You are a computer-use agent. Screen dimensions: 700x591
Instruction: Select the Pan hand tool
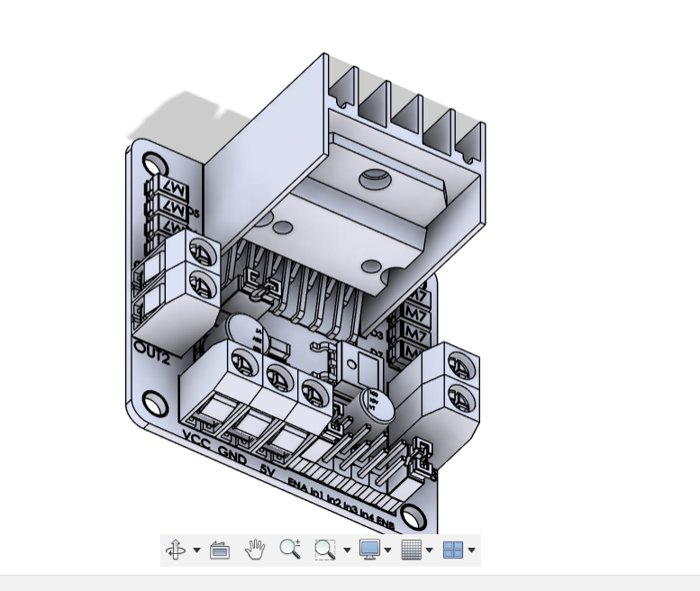coord(255,550)
